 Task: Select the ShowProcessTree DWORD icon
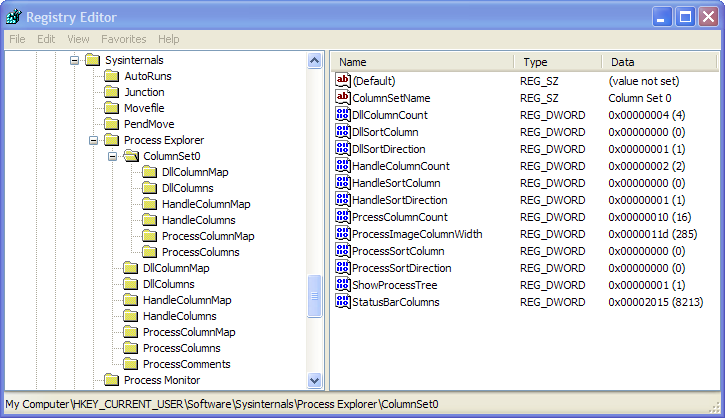click(343, 285)
